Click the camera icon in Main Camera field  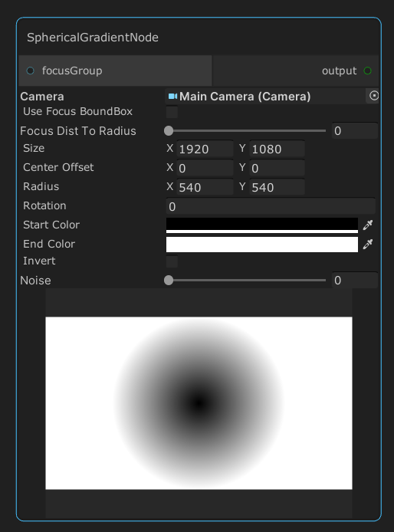172,97
